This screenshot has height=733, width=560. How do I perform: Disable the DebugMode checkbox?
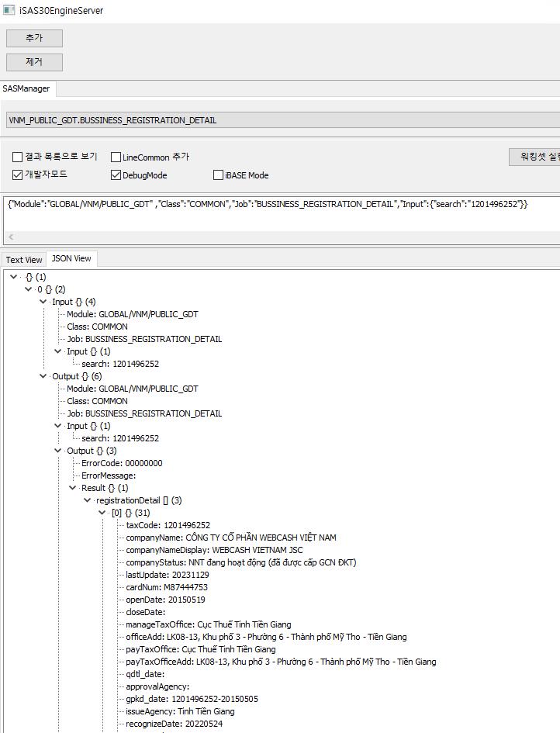pos(116,175)
